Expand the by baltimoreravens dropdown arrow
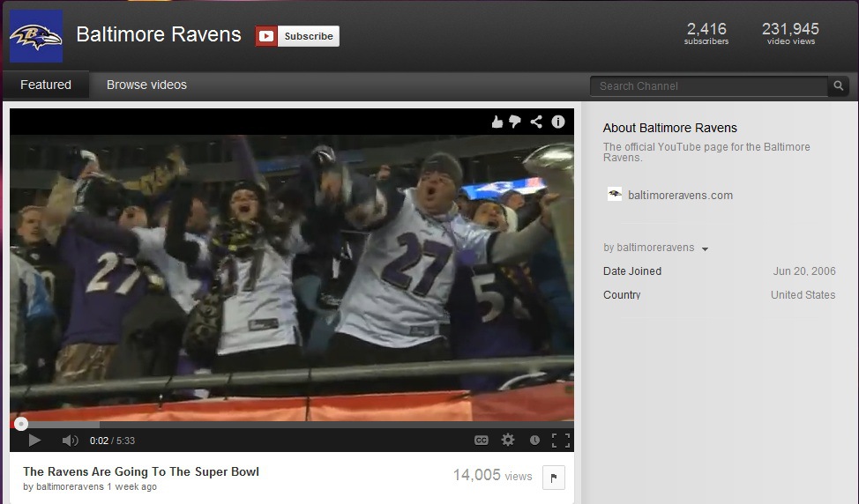Image resolution: width=859 pixels, height=504 pixels. pos(705,249)
